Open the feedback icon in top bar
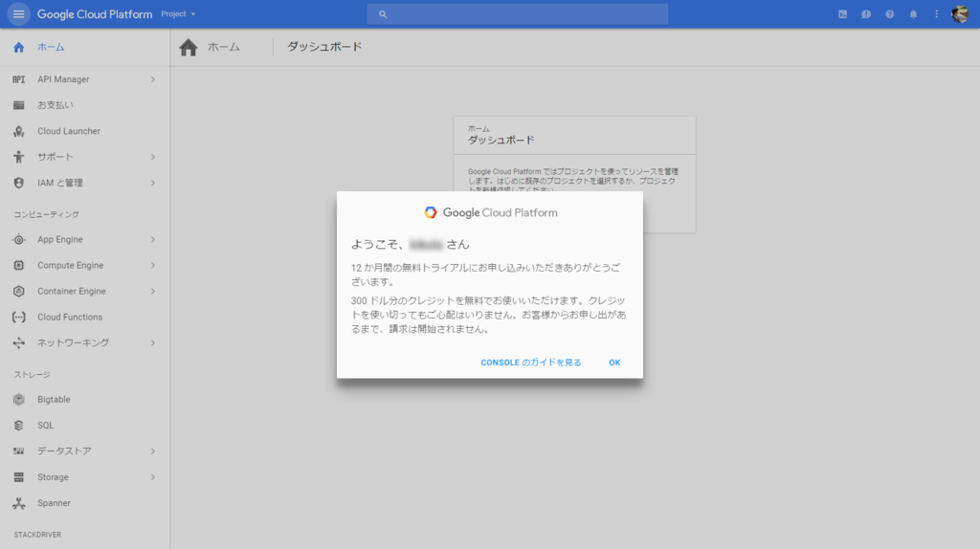The width and height of the screenshot is (980, 549). click(x=865, y=13)
